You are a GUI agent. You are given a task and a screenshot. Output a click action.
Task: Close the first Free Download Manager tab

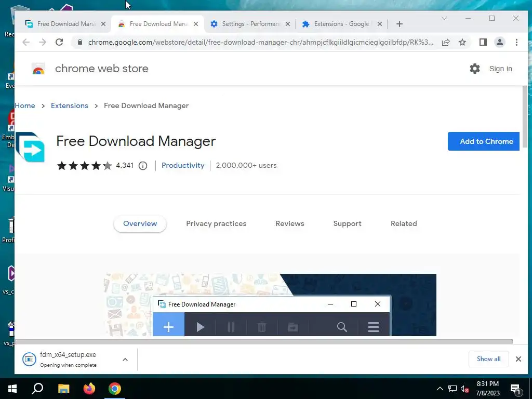pyautogui.click(x=103, y=24)
